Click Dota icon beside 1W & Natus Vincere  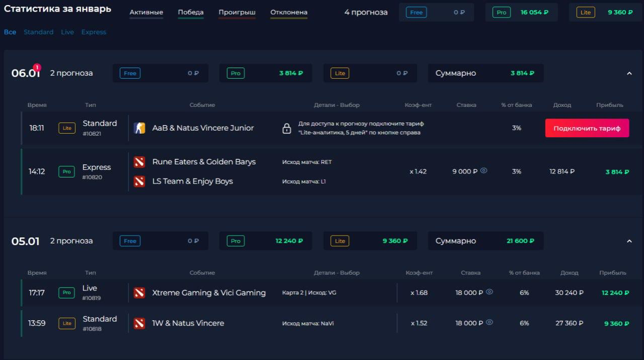pyautogui.click(x=139, y=323)
